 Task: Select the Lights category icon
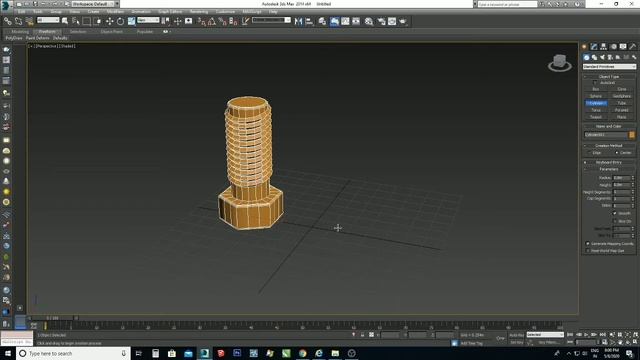(x=602, y=58)
